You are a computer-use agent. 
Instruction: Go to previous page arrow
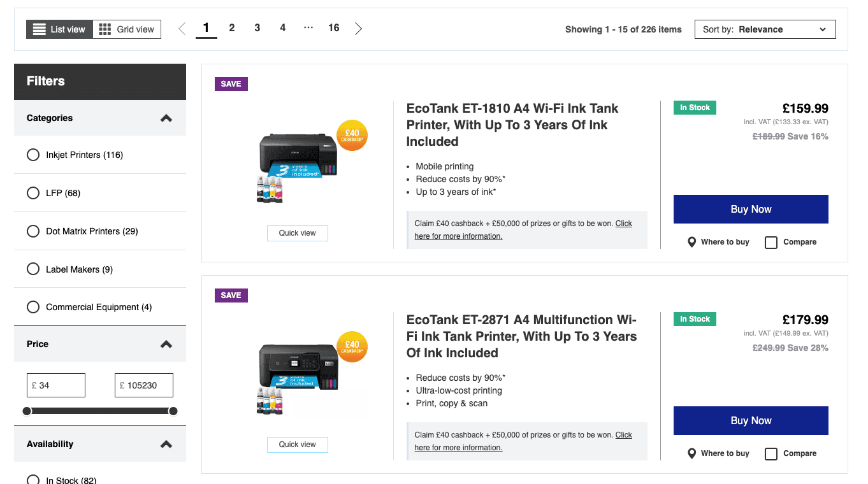click(182, 29)
